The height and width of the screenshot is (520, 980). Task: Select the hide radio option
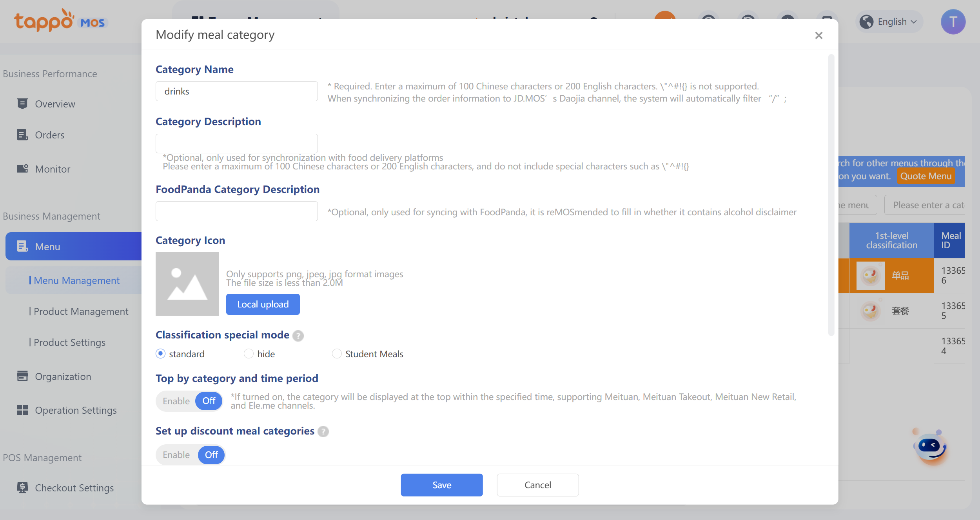coord(249,354)
